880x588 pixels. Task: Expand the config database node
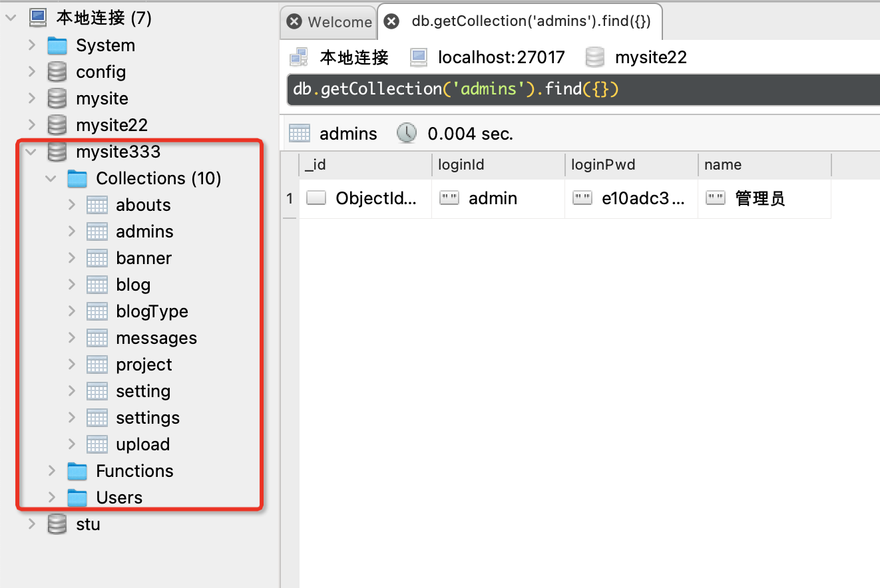coord(31,72)
